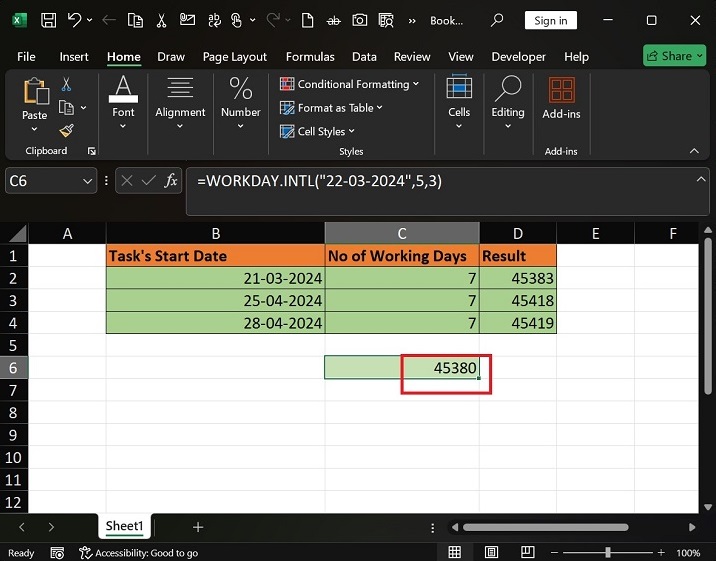Image resolution: width=716 pixels, height=561 pixels.
Task: Open the Formulas tab
Action: pyautogui.click(x=310, y=57)
